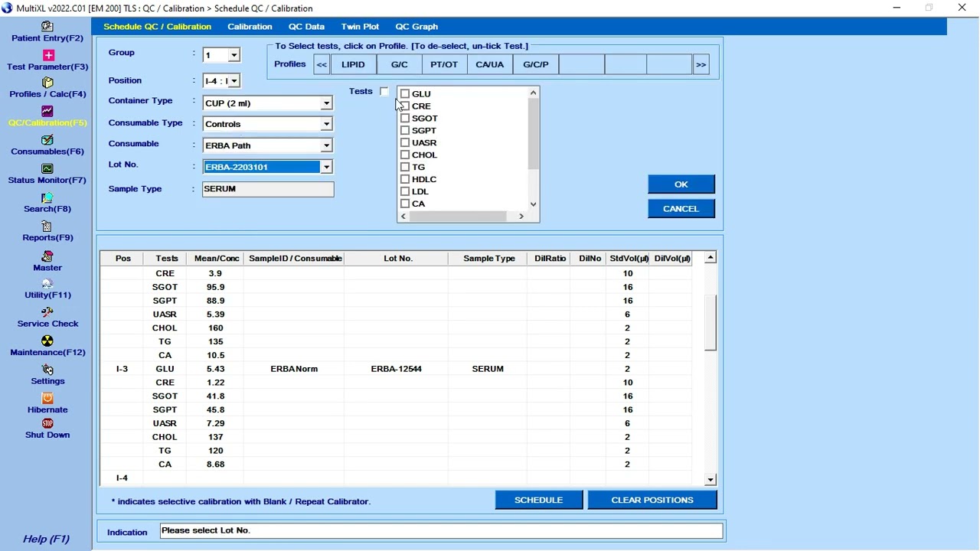Tick the CHOL test checkbox
This screenshot has width=980, height=551.
[405, 155]
